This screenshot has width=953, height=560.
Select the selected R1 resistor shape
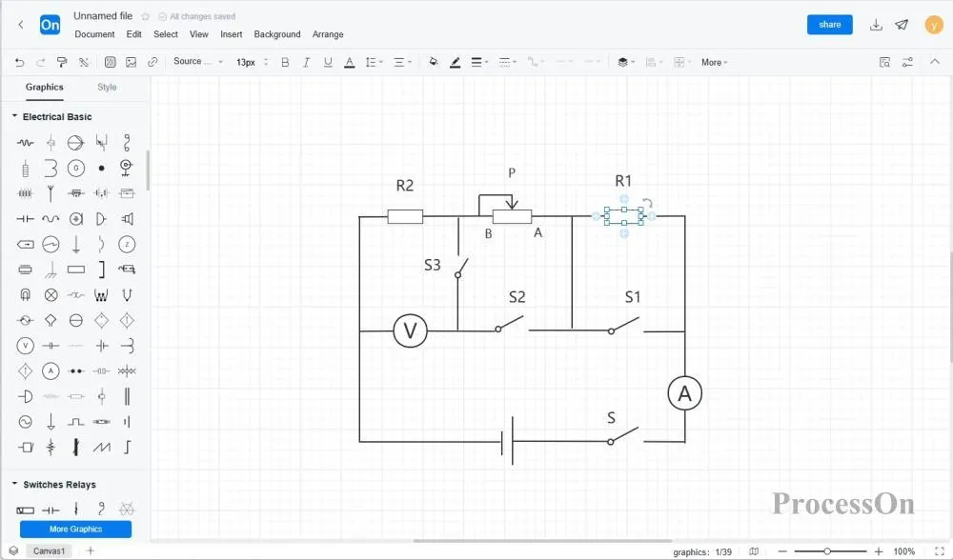tap(624, 216)
